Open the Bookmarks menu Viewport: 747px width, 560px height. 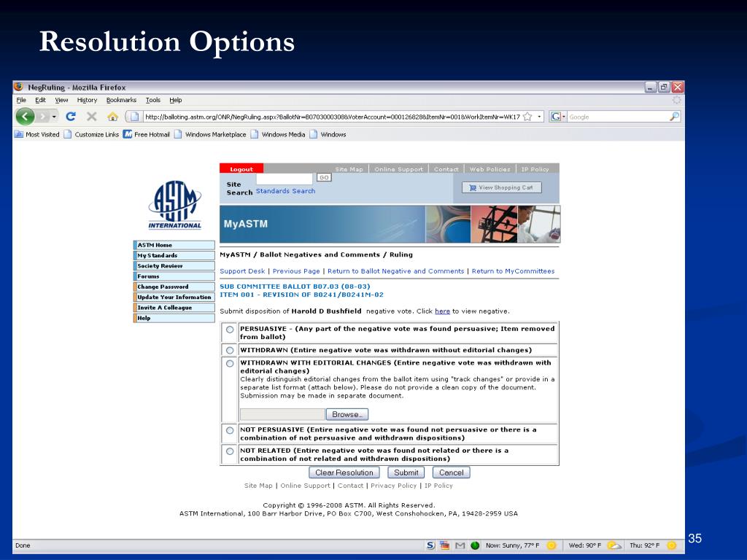coord(121,100)
